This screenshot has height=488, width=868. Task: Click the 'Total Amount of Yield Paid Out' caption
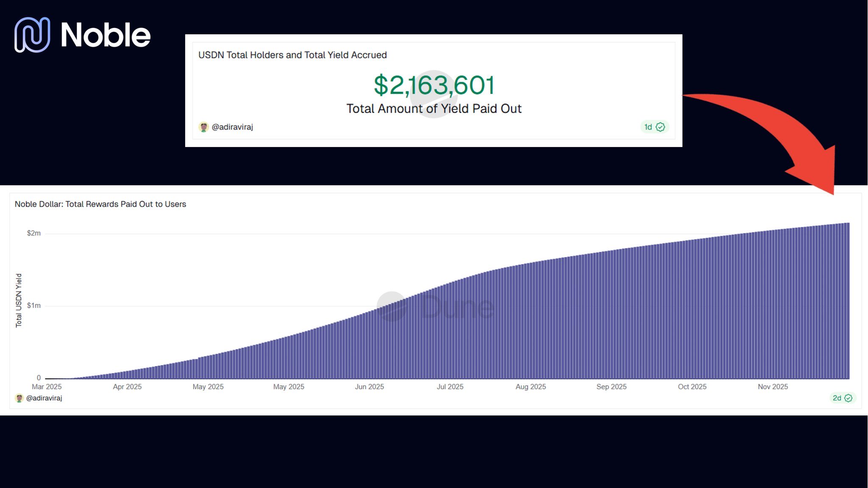(434, 109)
